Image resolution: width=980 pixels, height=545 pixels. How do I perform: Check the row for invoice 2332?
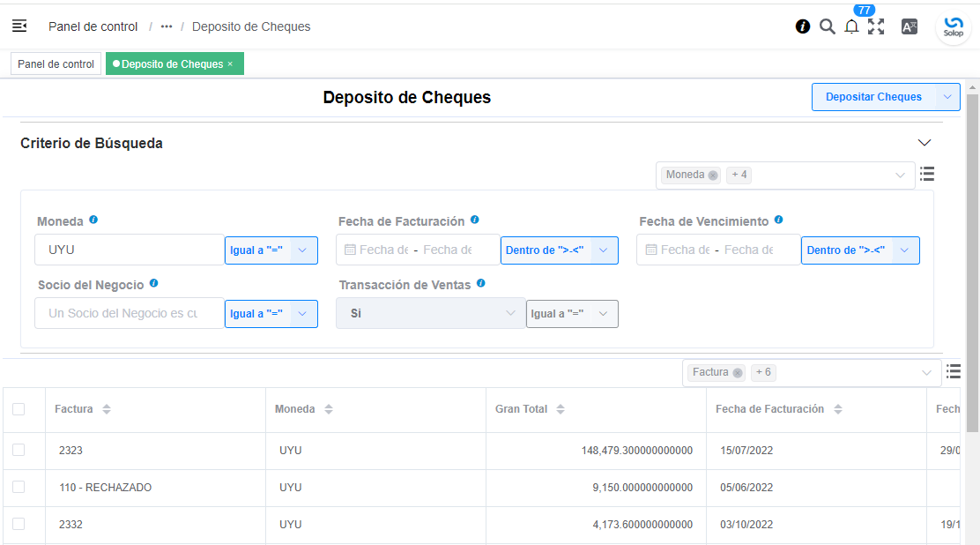click(19, 524)
